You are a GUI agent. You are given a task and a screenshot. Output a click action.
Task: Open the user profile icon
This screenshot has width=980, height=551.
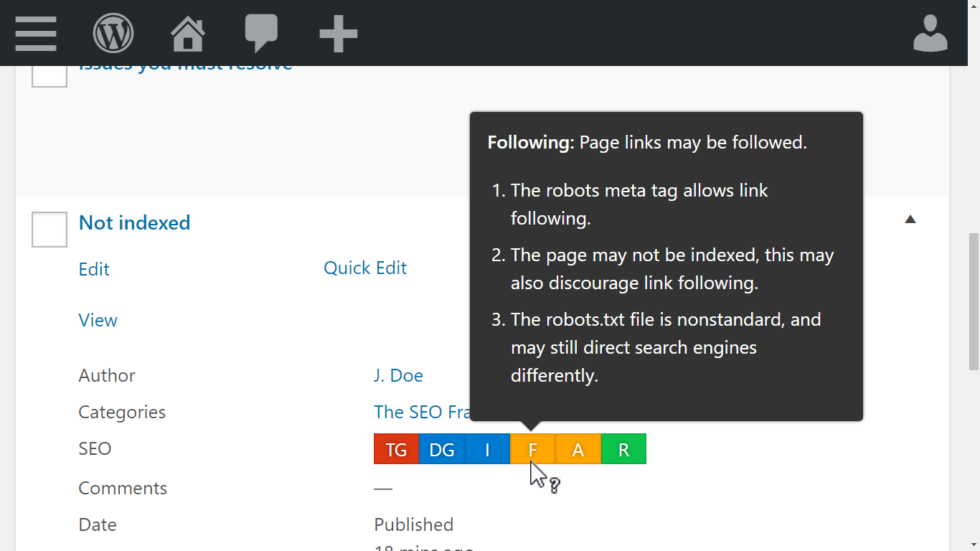(x=930, y=32)
